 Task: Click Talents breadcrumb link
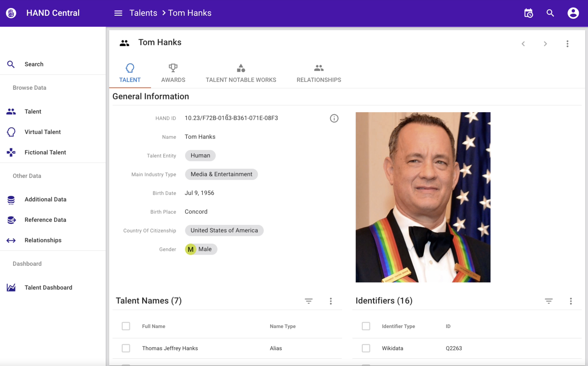coord(143,13)
